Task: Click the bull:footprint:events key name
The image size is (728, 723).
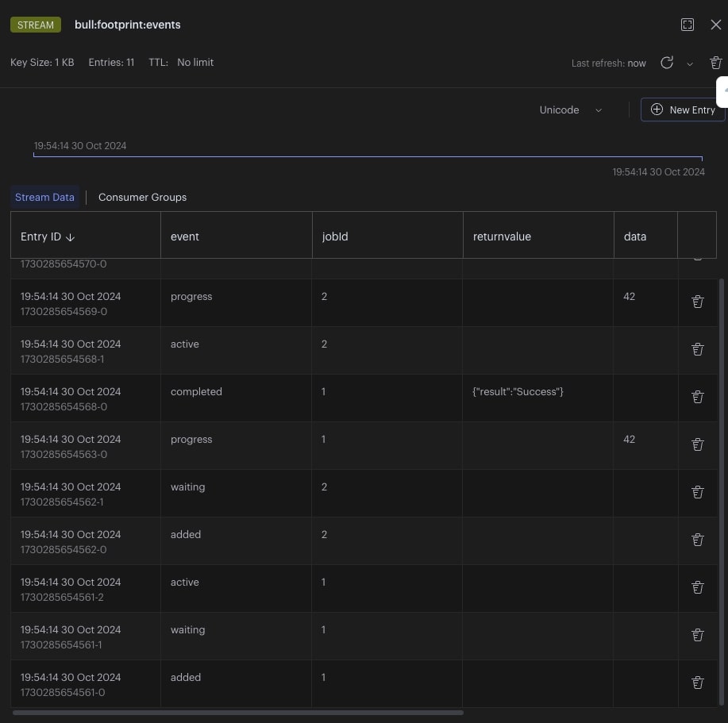Action: (x=133, y=25)
